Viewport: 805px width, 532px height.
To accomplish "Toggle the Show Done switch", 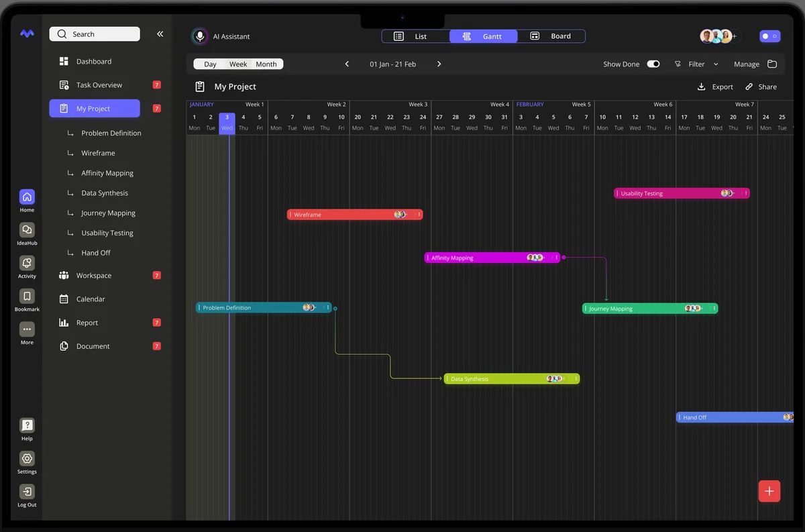I will [x=653, y=64].
